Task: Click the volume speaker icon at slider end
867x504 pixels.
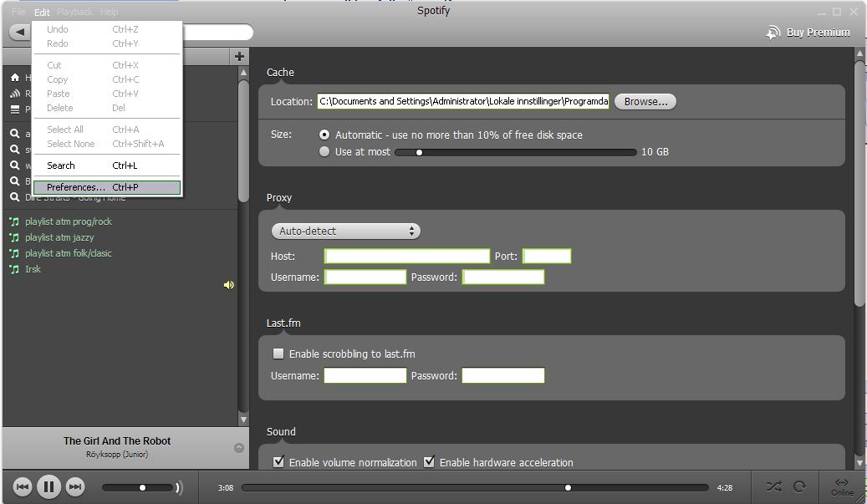Action: point(179,487)
